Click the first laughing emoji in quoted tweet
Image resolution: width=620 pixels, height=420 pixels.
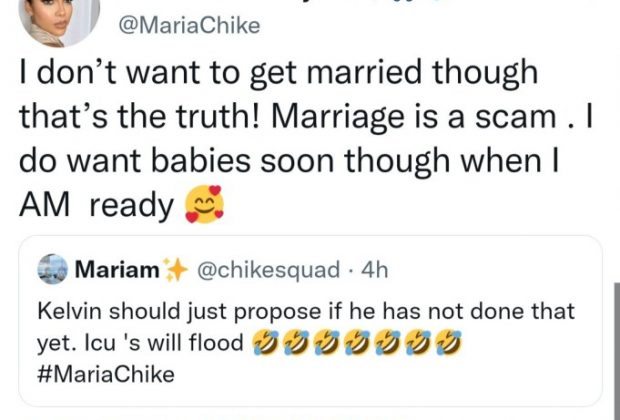[263, 345]
